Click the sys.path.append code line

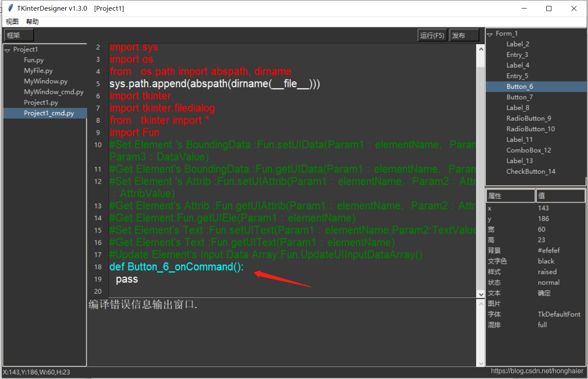pyautogui.click(x=215, y=84)
